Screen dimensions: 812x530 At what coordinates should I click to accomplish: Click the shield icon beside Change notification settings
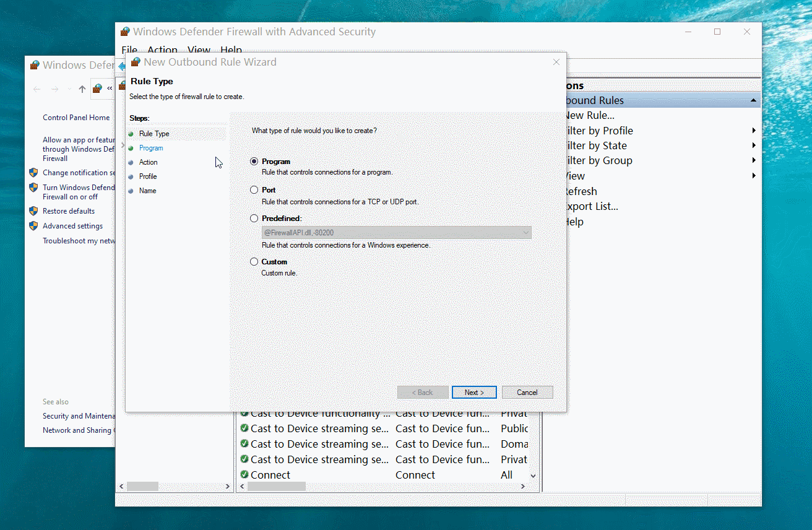(33, 172)
